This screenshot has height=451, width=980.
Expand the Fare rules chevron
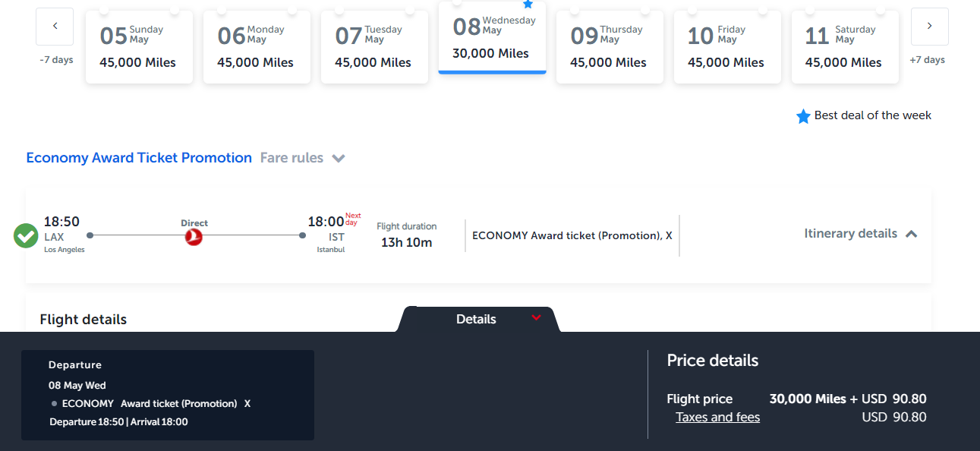click(x=339, y=159)
